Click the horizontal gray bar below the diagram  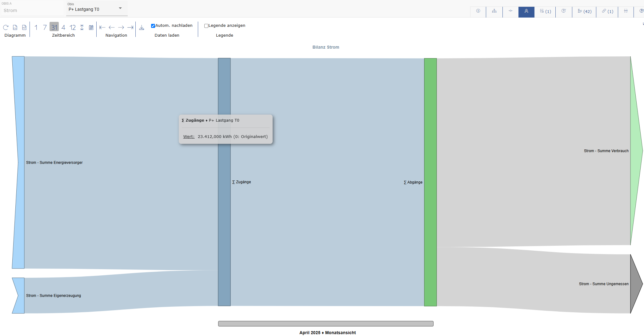coord(326,324)
